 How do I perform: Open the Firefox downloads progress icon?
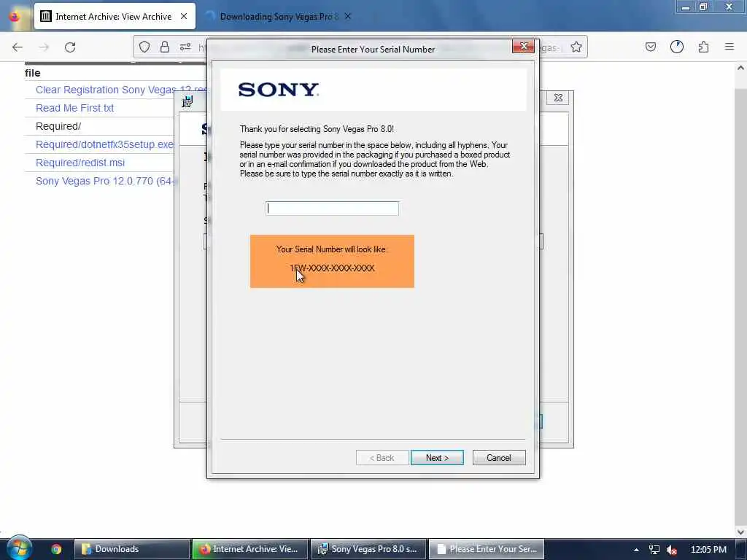pos(677,47)
